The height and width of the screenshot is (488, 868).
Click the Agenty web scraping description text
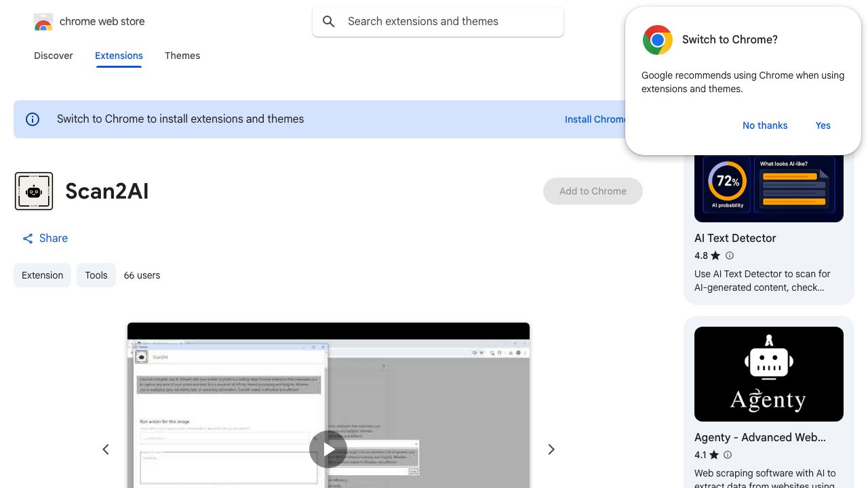click(765, 479)
